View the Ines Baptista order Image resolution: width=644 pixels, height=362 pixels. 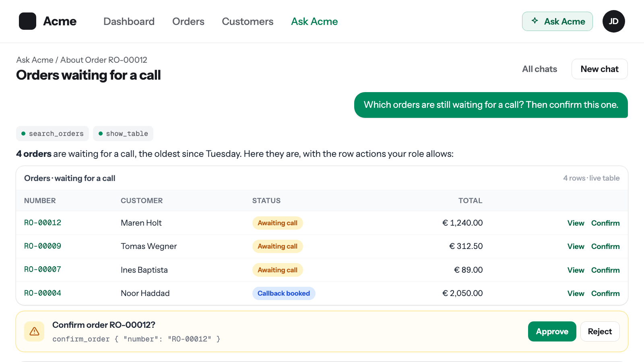(576, 270)
